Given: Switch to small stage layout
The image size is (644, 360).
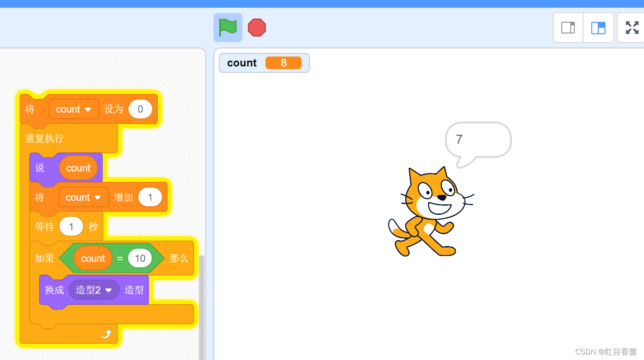Looking at the screenshot, I should [568, 28].
